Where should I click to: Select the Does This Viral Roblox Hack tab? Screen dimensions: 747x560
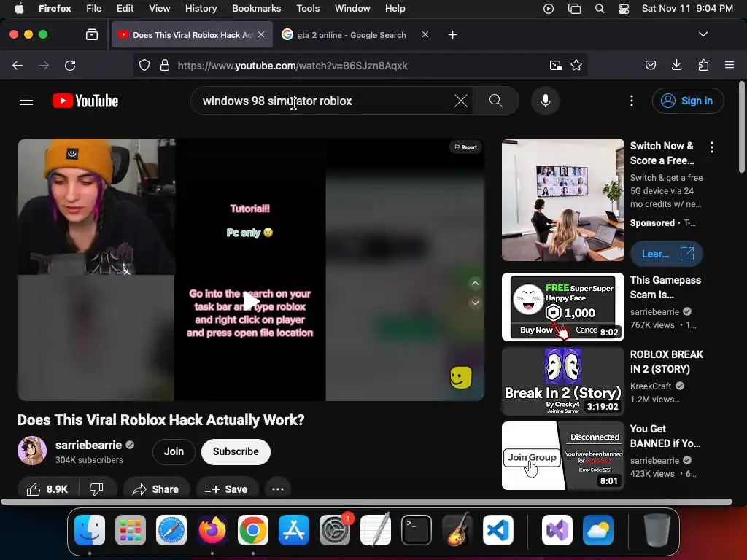coord(192,35)
